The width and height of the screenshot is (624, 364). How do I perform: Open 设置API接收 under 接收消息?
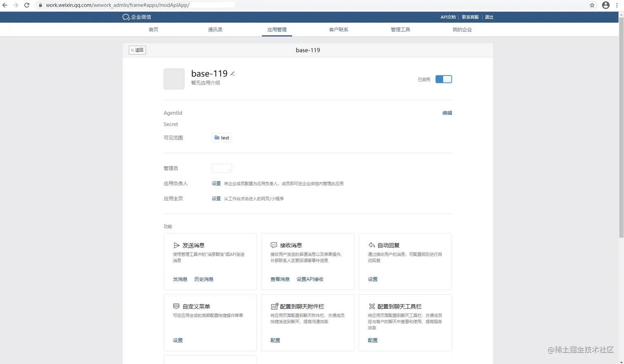tap(310, 279)
